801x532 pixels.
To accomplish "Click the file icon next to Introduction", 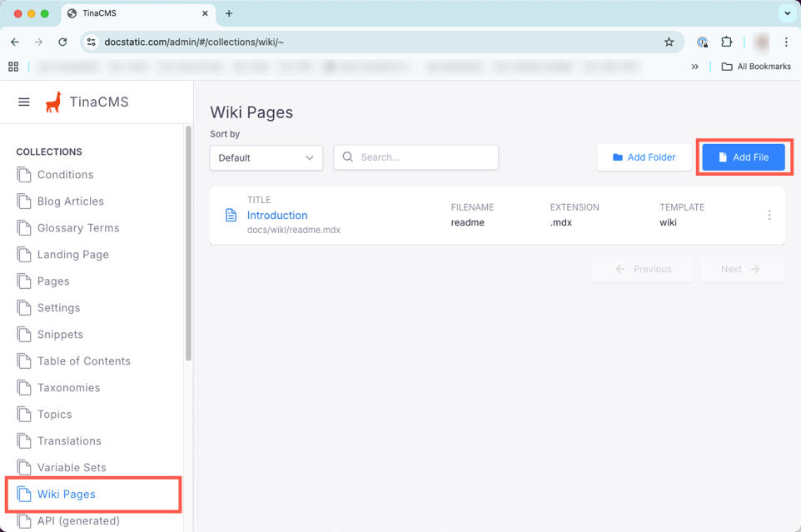I will tap(231, 215).
